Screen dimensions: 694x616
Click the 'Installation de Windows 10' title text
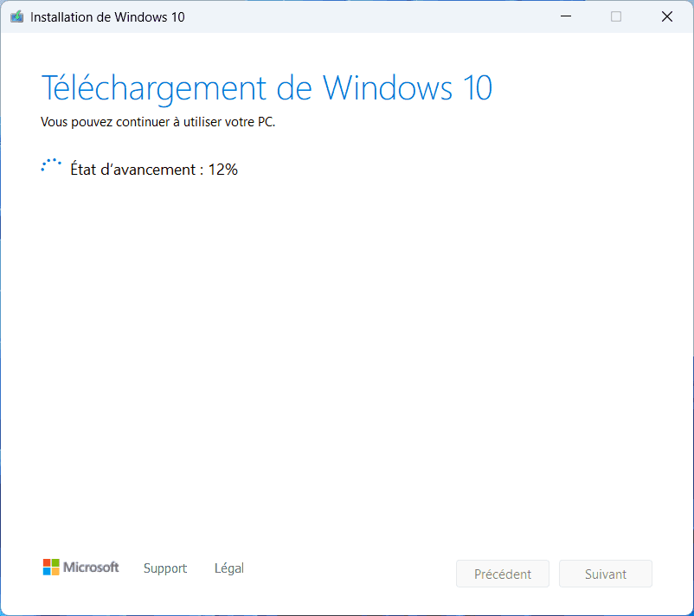coord(107,17)
